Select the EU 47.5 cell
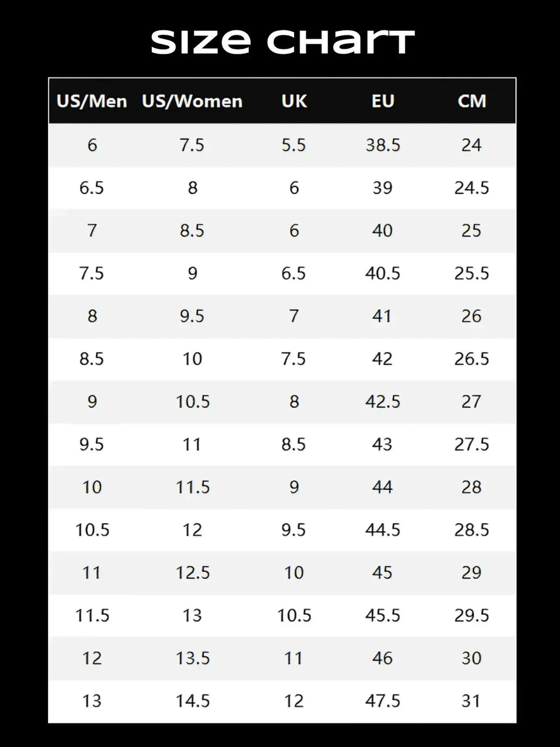The image size is (560, 747). 382,701
